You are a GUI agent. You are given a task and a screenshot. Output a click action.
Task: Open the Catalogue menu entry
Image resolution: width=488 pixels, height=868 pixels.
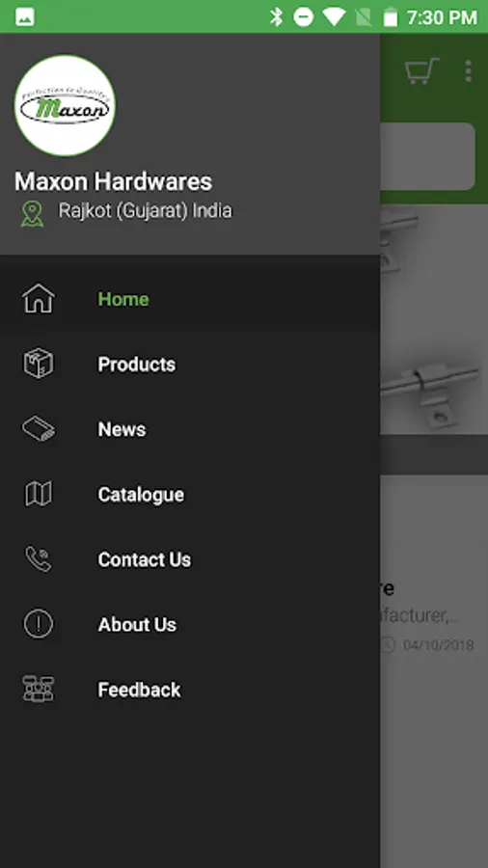(190, 495)
